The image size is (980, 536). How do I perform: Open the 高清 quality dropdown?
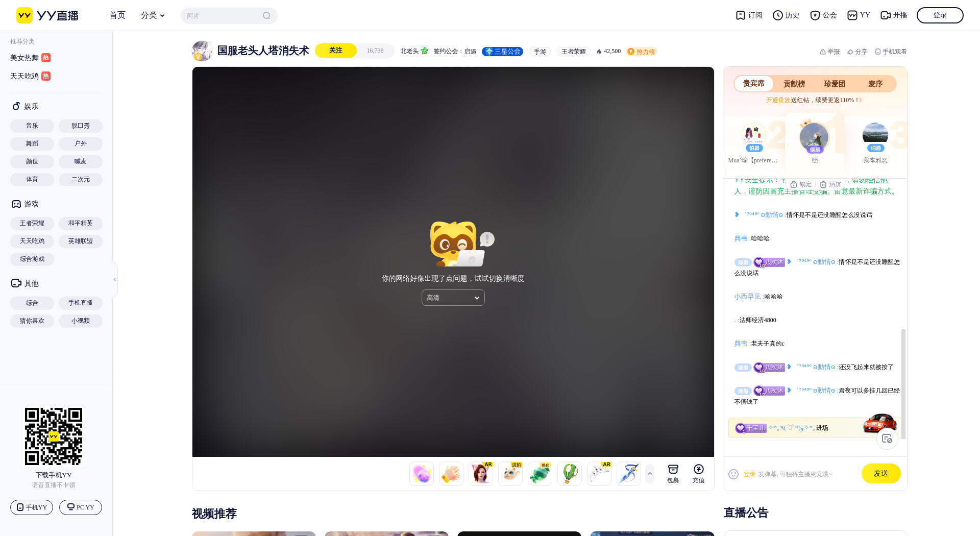pos(453,298)
